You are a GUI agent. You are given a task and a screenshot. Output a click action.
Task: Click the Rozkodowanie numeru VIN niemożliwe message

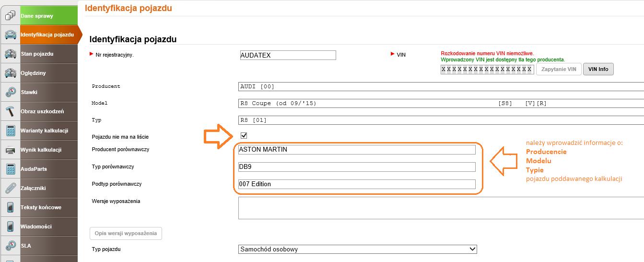[x=487, y=53]
